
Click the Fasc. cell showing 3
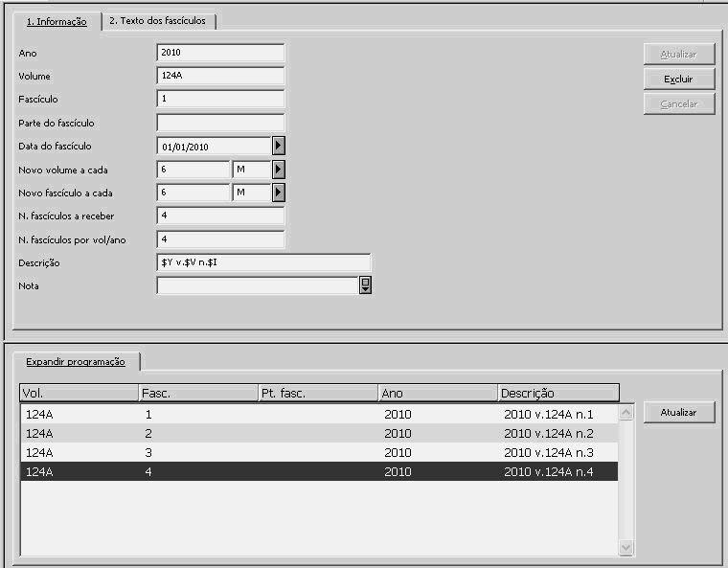148,453
